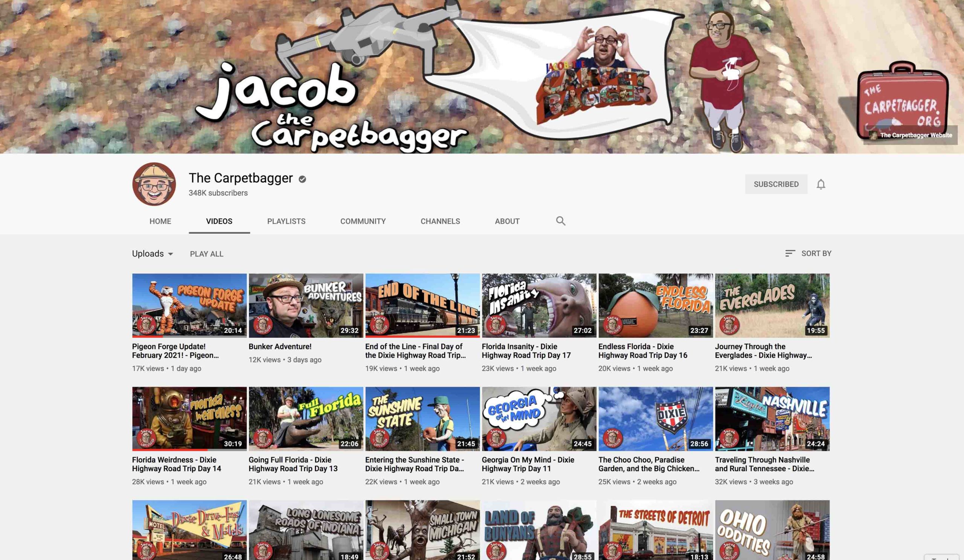Open The Everglades video thumbnail
964x560 pixels.
[x=772, y=306]
